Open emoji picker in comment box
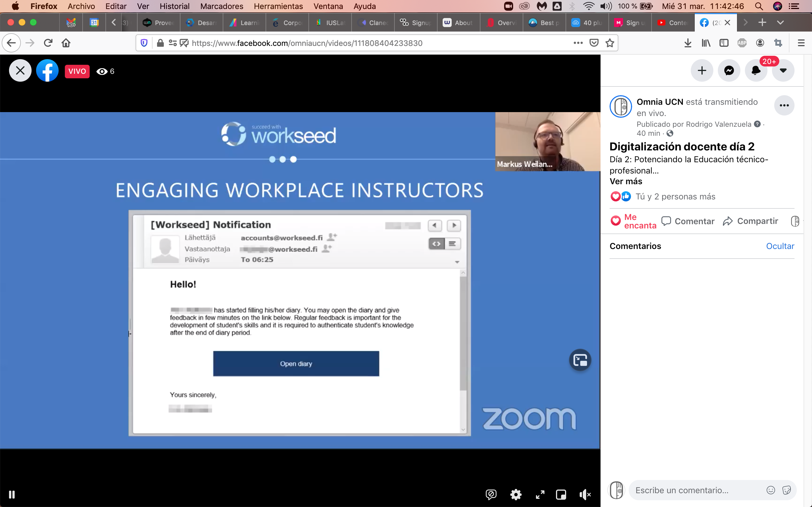Image resolution: width=812 pixels, height=507 pixels. coord(771,490)
